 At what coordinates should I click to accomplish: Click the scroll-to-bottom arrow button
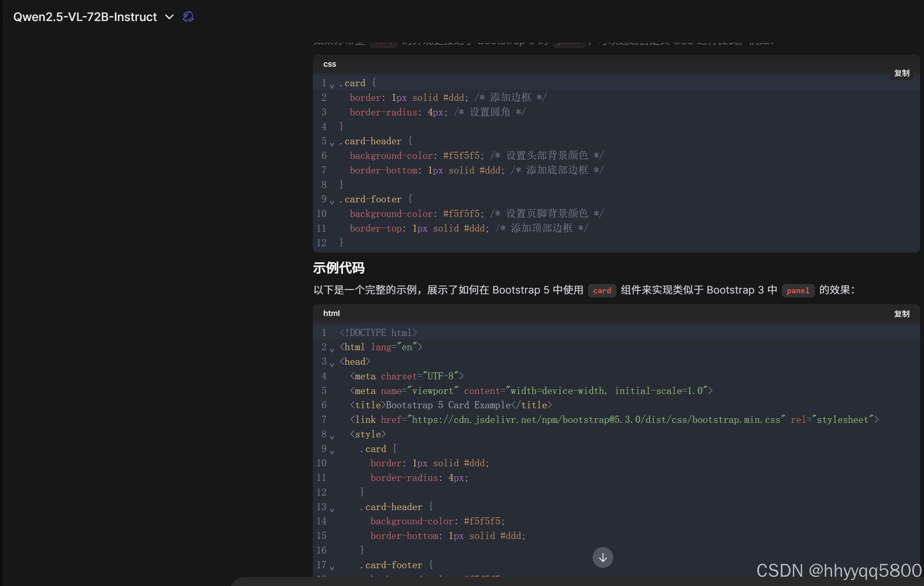(603, 557)
